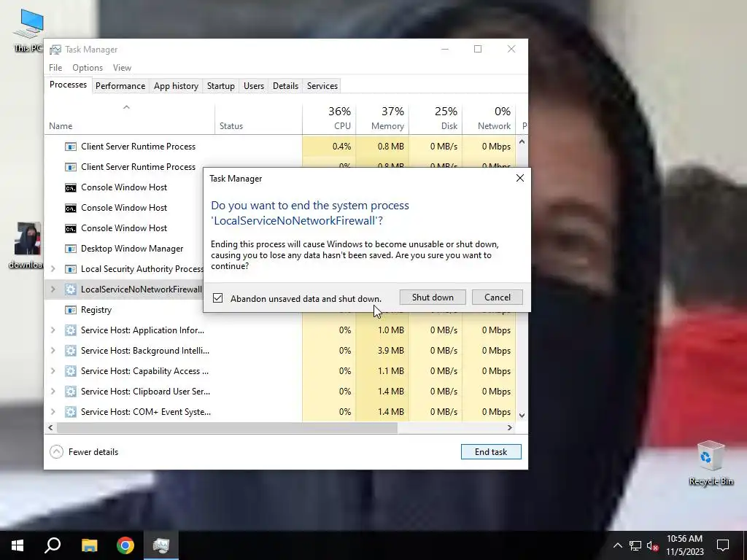
Task: Select Task Manager taskbar icon
Action: coord(161,545)
